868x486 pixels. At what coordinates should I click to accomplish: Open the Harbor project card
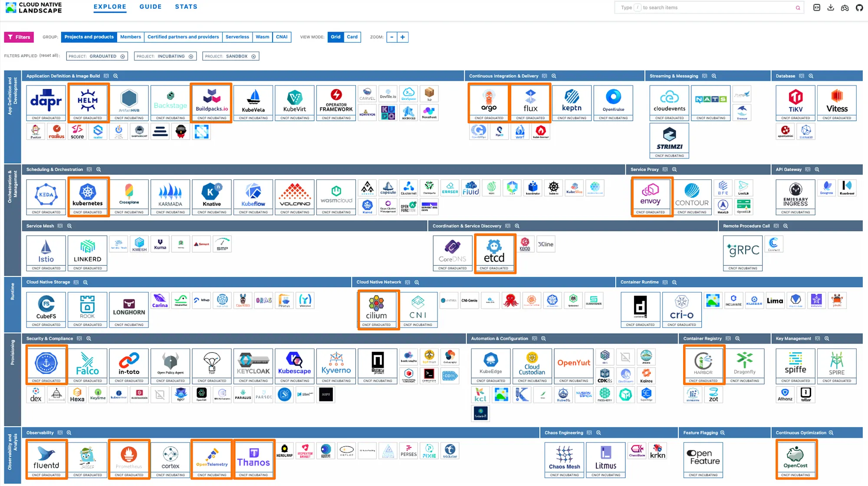703,366
